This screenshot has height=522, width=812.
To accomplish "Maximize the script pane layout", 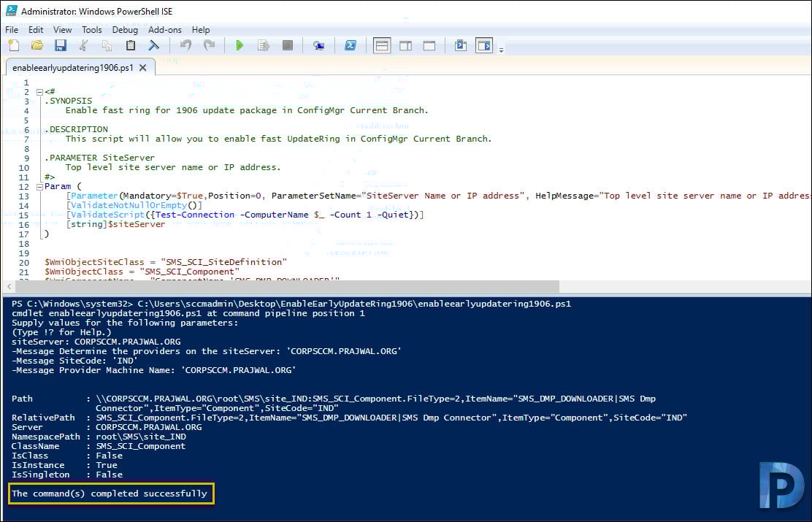I will (429, 45).
